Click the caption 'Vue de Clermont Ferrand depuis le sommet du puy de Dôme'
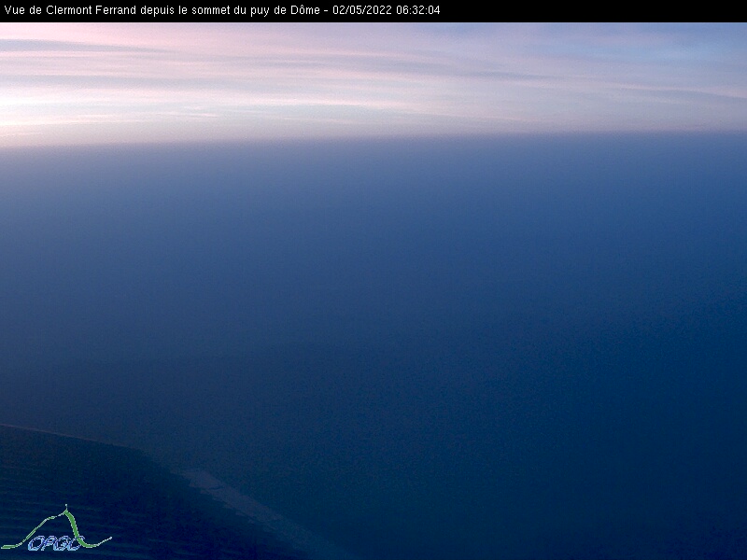747x560 pixels. click(162, 10)
